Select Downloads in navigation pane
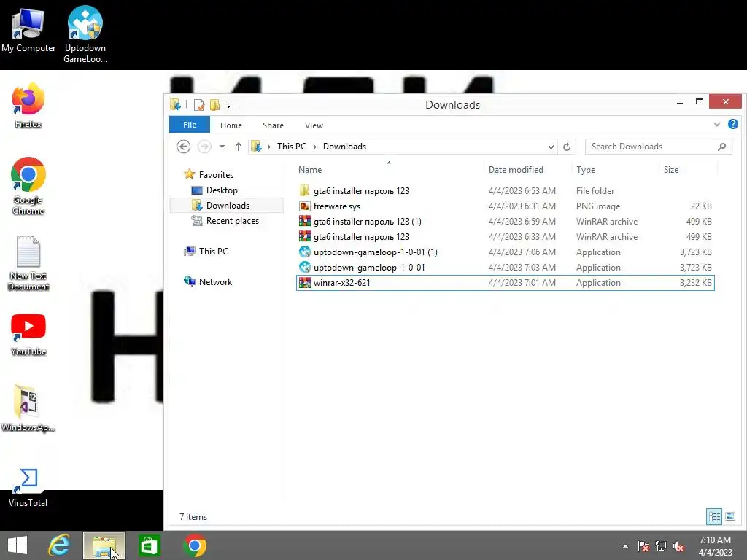Image resolution: width=747 pixels, height=560 pixels. (x=228, y=205)
